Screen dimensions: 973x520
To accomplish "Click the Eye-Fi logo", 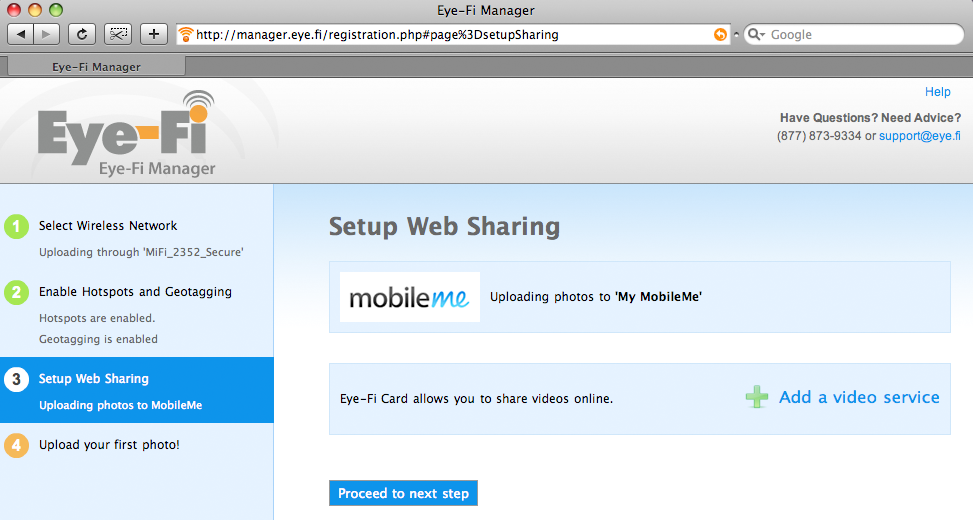I will click(x=127, y=133).
